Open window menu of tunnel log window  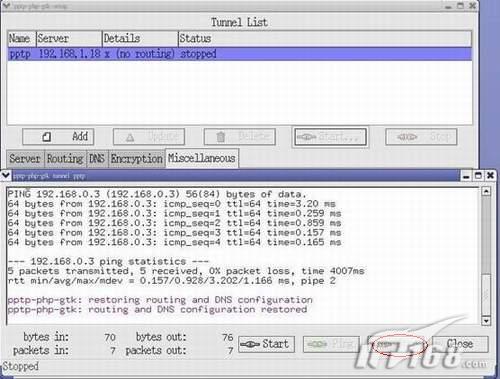tap(6, 175)
